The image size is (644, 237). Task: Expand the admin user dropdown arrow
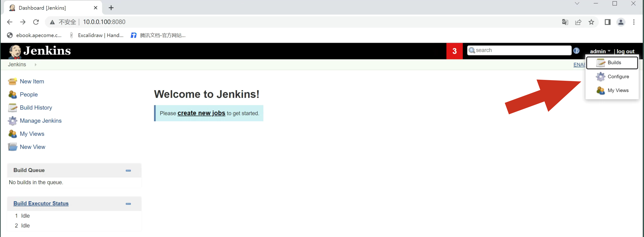[x=609, y=51]
